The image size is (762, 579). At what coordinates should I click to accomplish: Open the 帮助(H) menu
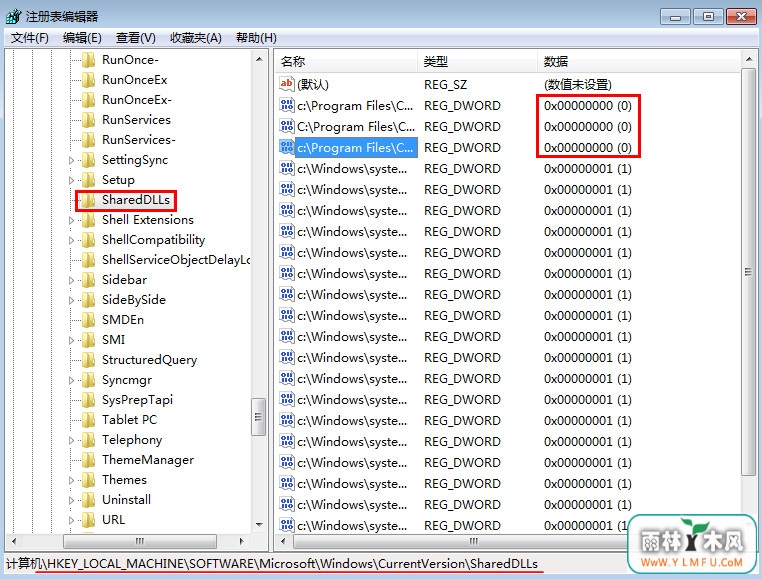point(256,38)
